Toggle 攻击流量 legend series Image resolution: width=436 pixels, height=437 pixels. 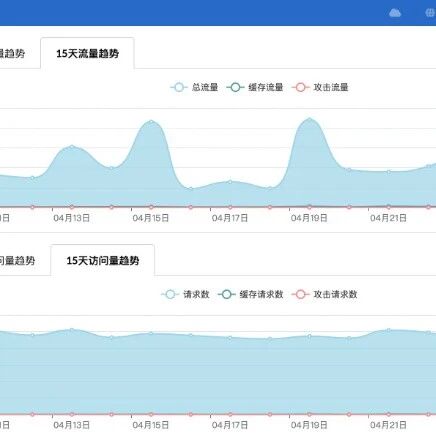coord(320,87)
